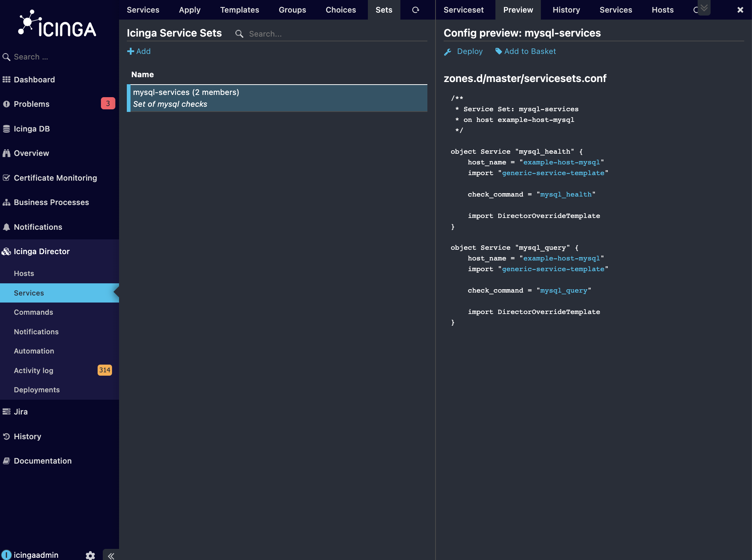Click the Overview binoculars icon
Screen dimensions: 752x560
click(x=6, y=153)
